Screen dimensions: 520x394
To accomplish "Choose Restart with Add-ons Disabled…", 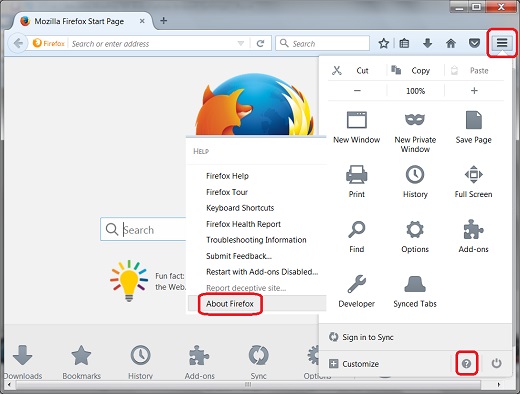I will tap(262, 272).
